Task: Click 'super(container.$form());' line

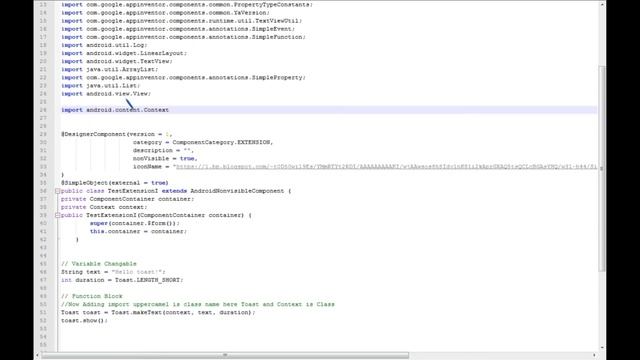Action: 135,223
